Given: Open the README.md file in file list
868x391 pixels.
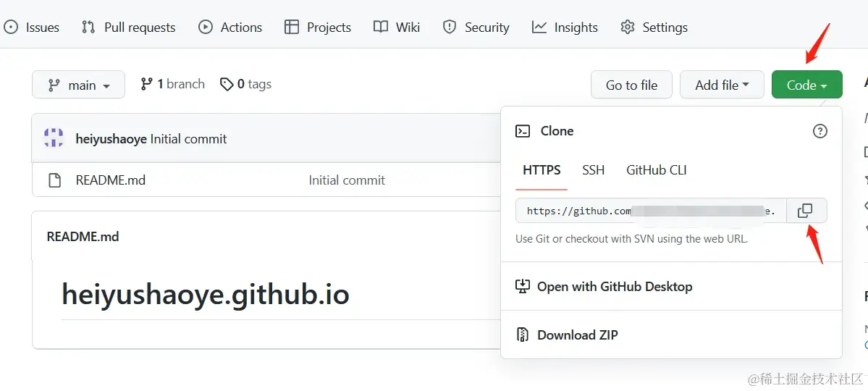Looking at the screenshot, I should (111, 180).
